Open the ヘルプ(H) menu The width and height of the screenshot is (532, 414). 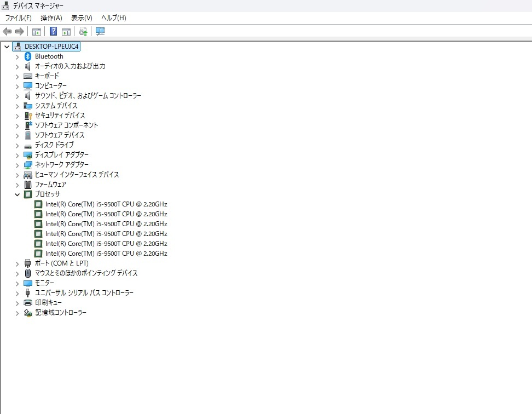[114, 18]
